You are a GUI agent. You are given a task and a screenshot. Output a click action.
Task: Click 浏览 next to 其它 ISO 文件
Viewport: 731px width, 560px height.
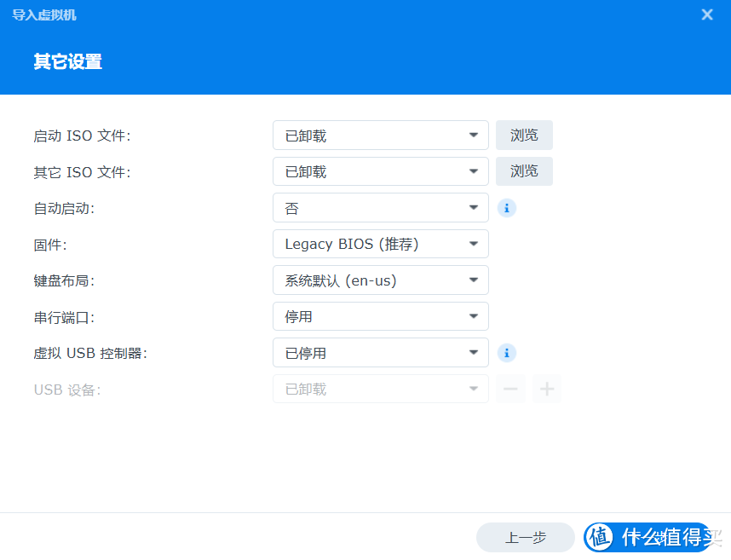tap(524, 171)
